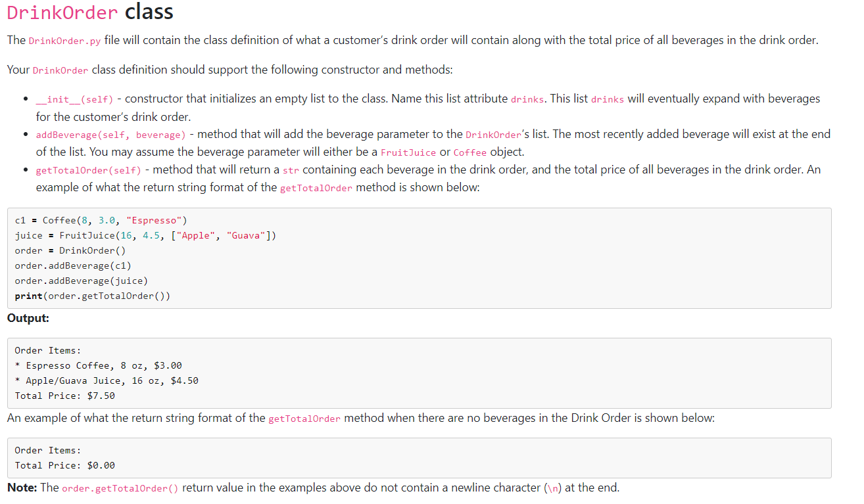This screenshot has width=864, height=504.
Task: Click the 'addBeverage(self, beverage)' code text
Action: (x=110, y=135)
